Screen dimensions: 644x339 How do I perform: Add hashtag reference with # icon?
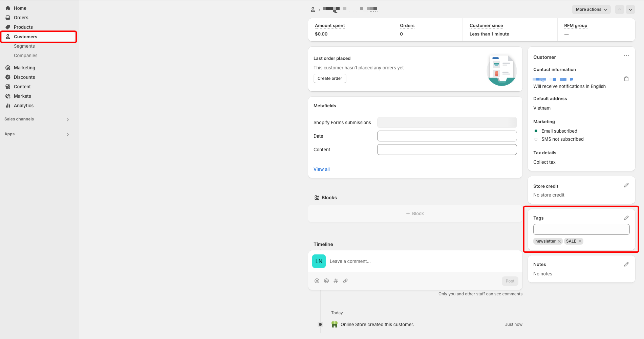pos(336,281)
